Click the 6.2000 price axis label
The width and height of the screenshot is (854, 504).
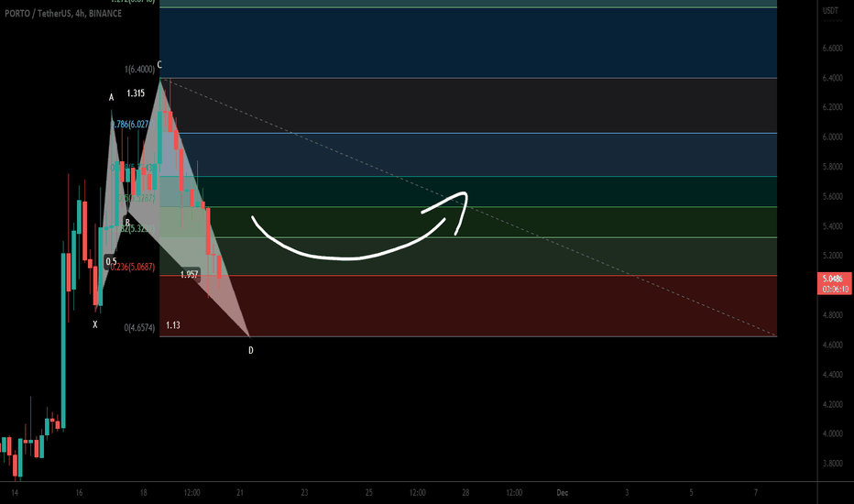pos(833,107)
